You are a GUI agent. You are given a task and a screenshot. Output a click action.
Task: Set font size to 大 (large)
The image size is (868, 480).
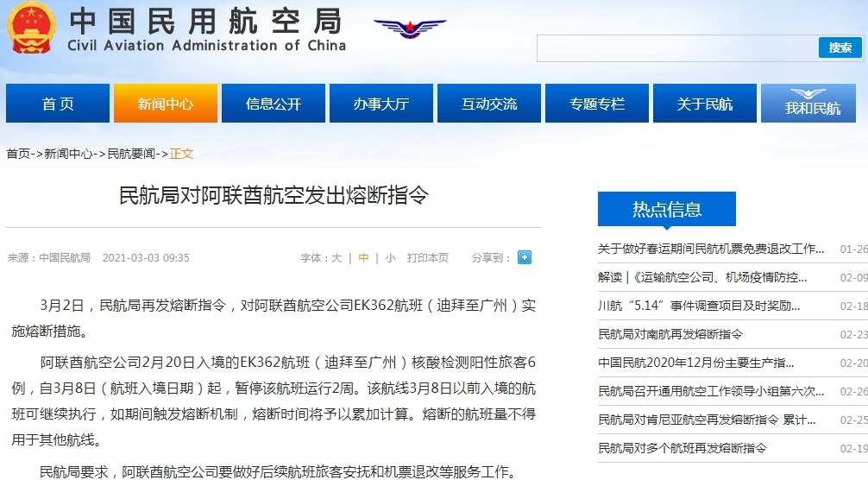[337, 257]
